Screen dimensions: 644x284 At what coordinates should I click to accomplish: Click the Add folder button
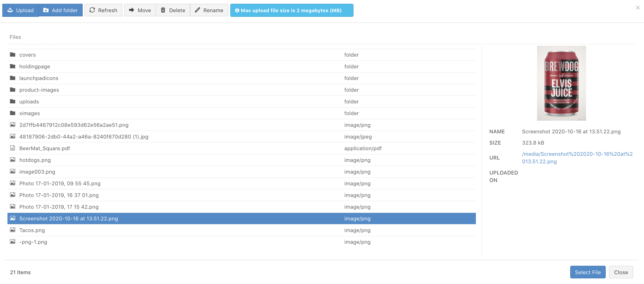[60, 10]
